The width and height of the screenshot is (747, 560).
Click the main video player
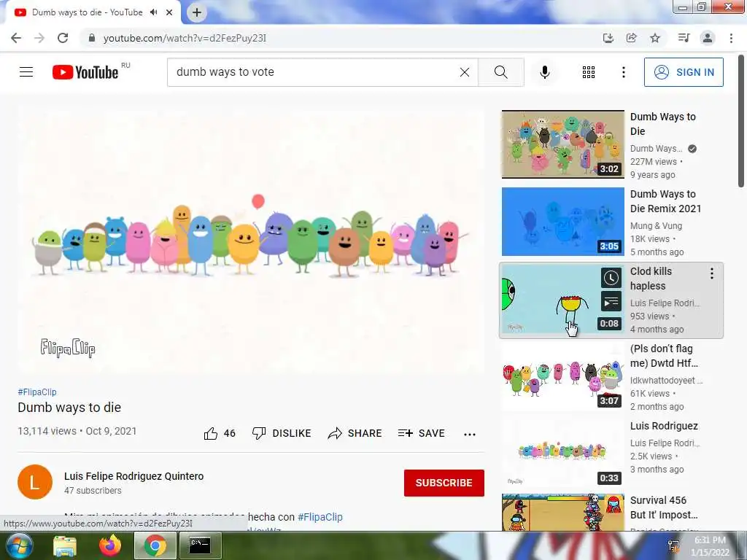click(251, 242)
